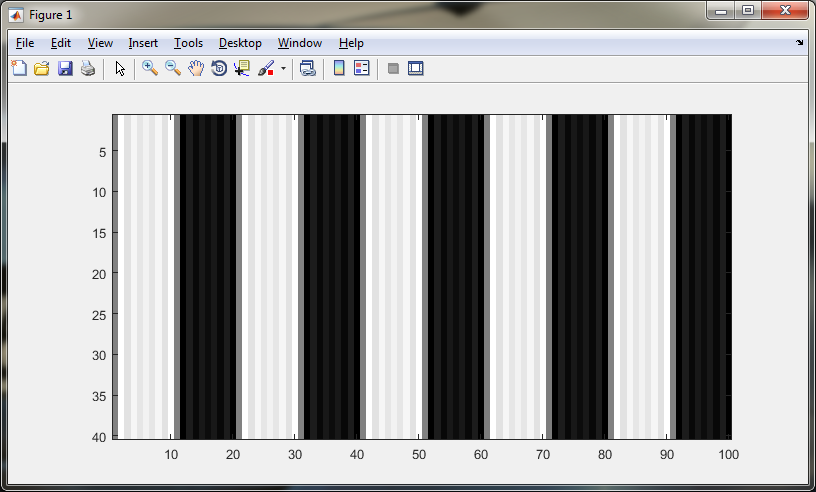Insert a legend using the toolbar icon

[x=362, y=69]
